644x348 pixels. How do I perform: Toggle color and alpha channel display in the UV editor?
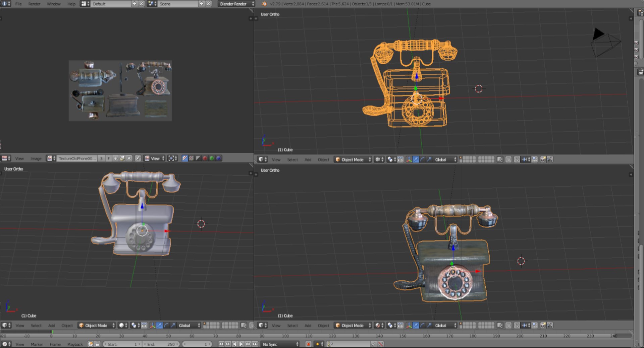(185, 158)
